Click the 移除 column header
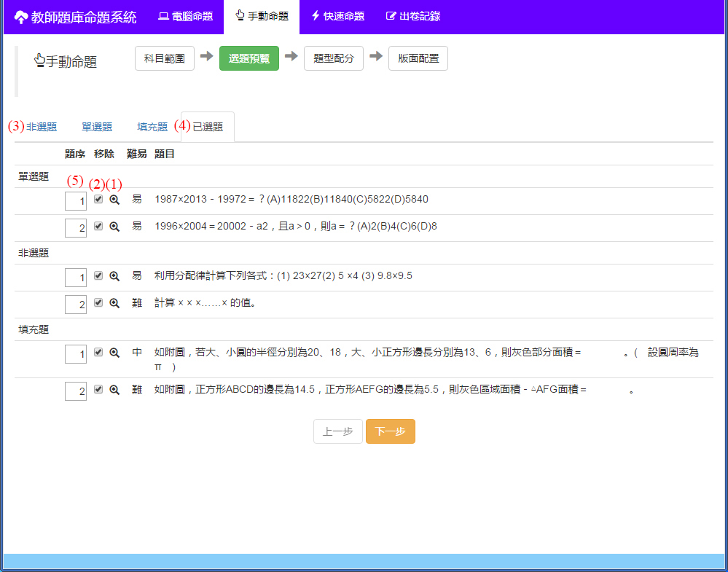728x572 pixels. (x=104, y=154)
